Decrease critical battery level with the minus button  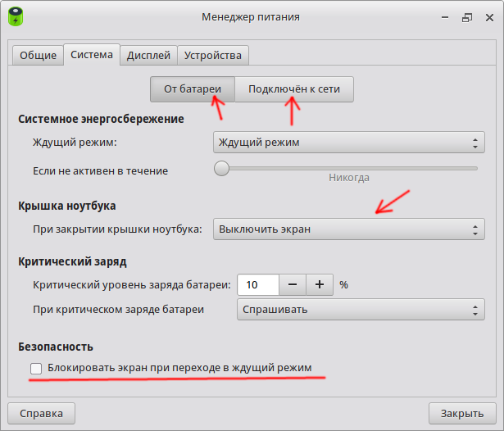click(x=293, y=285)
